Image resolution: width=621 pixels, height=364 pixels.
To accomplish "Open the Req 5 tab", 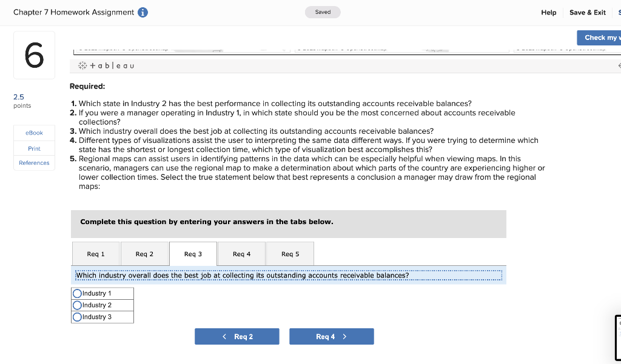I will pos(289,253).
